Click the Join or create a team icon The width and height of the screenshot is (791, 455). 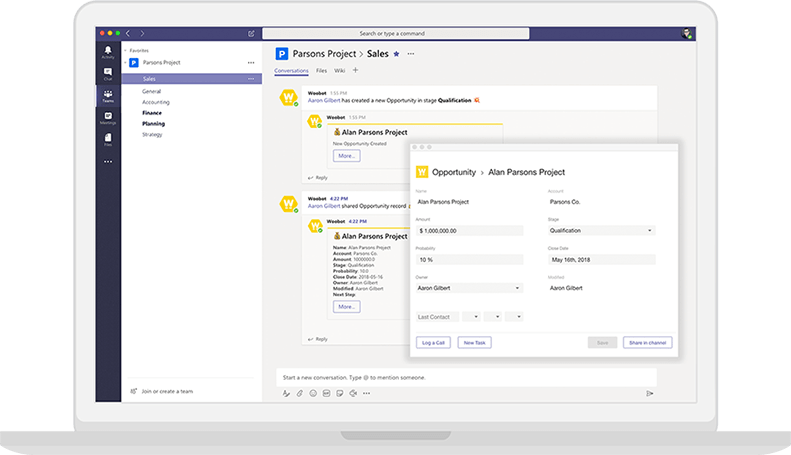[x=134, y=391]
